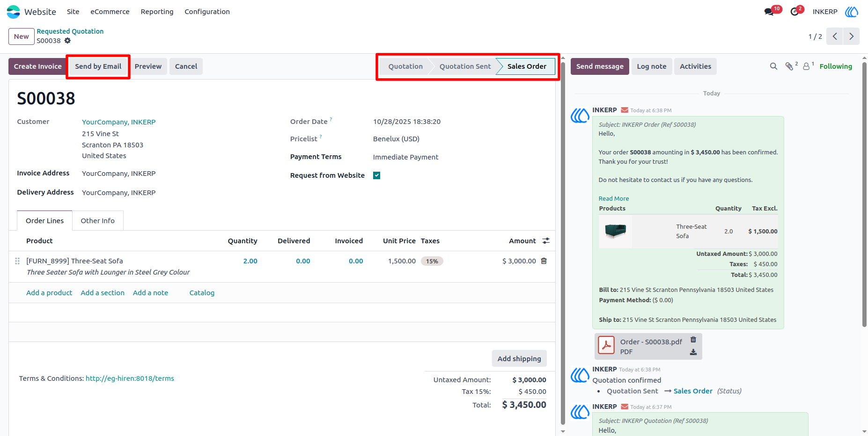Viewport: 868px width, 436px height.
Task: Open the Site menu
Action: point(73,12)
